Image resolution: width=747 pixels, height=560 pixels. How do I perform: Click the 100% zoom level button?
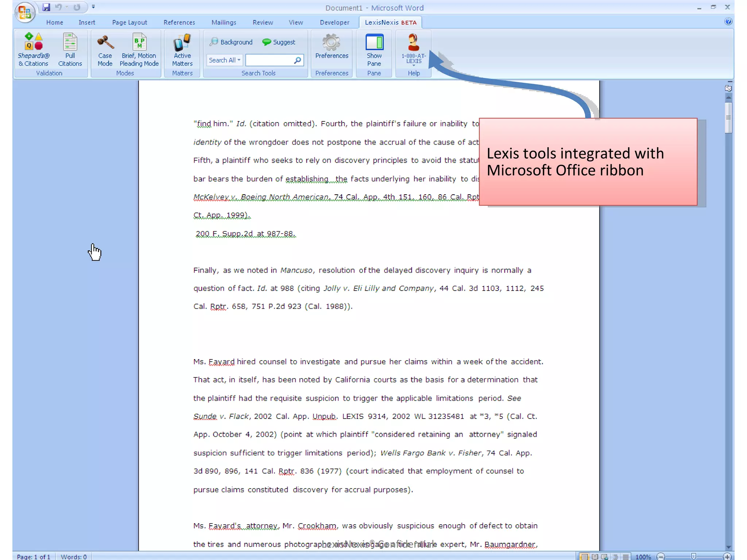[643, 557]
